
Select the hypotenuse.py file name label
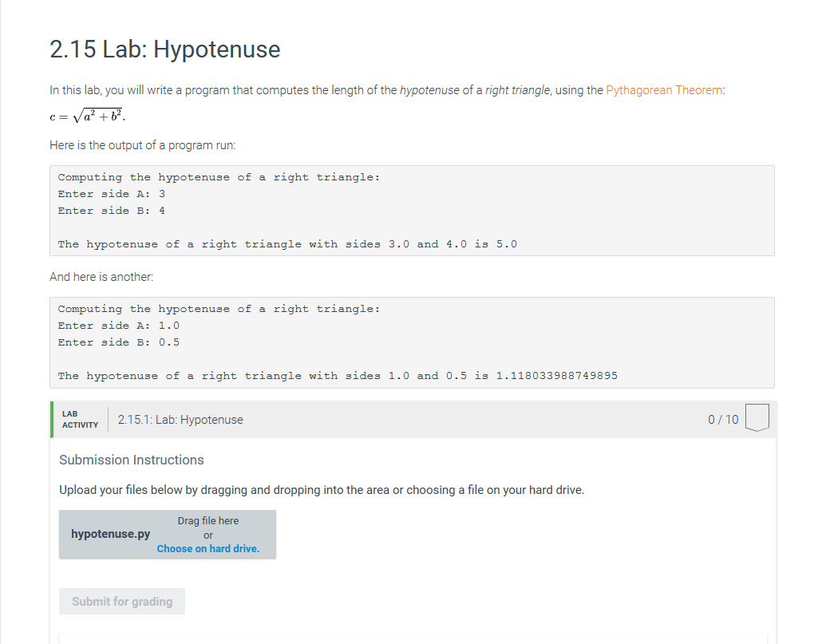(109, 534)
